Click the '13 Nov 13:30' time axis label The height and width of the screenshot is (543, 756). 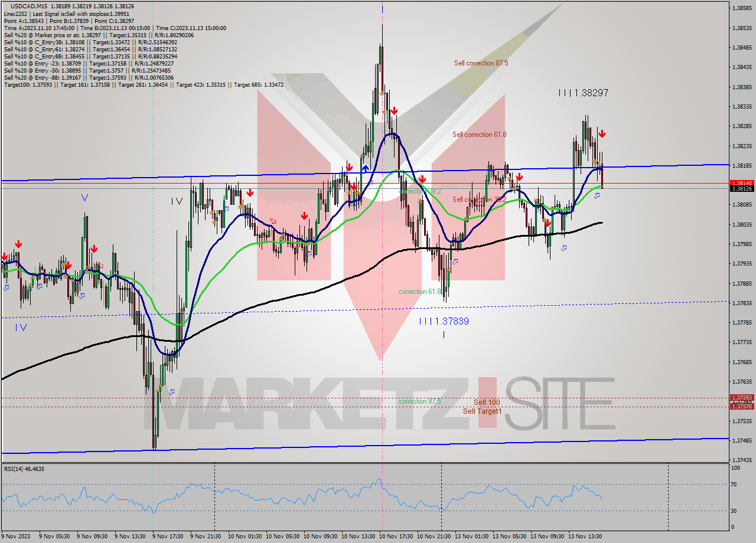pyautogui.click(x=585, y=537)
